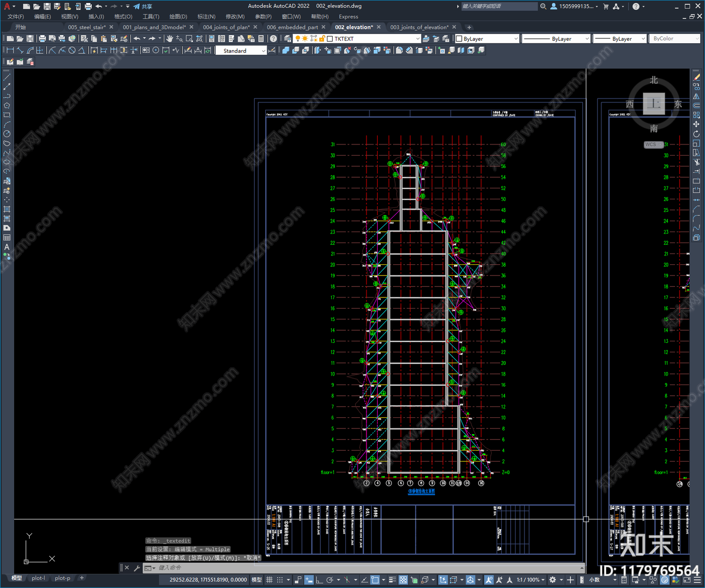
Task: Click the Layer Previous icon
Action: tap(436, 39)
